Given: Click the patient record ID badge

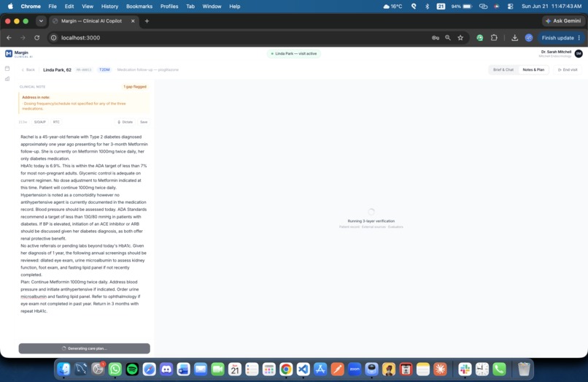Looking at the screenshot, I should tap(84, 70).
